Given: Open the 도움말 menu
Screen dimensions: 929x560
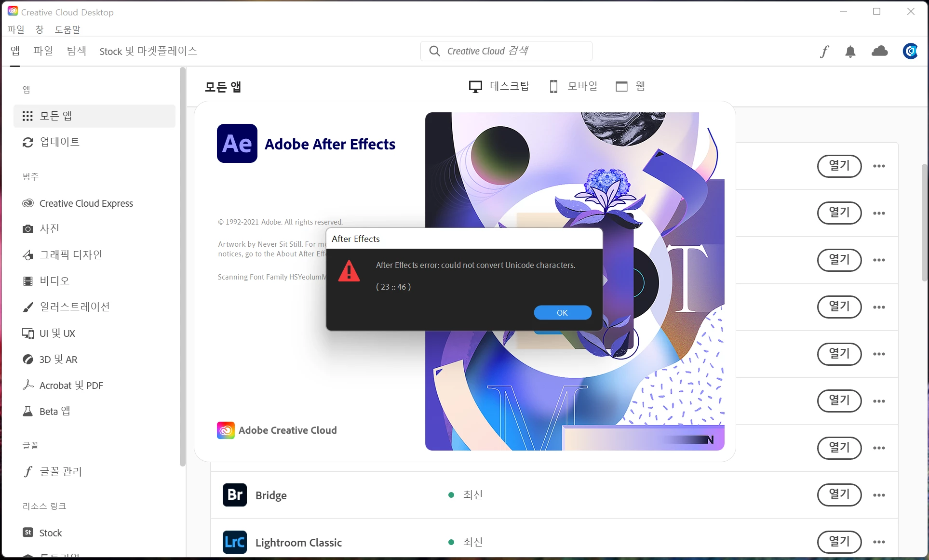Looking at the screenshot, I should click(67, 29).
